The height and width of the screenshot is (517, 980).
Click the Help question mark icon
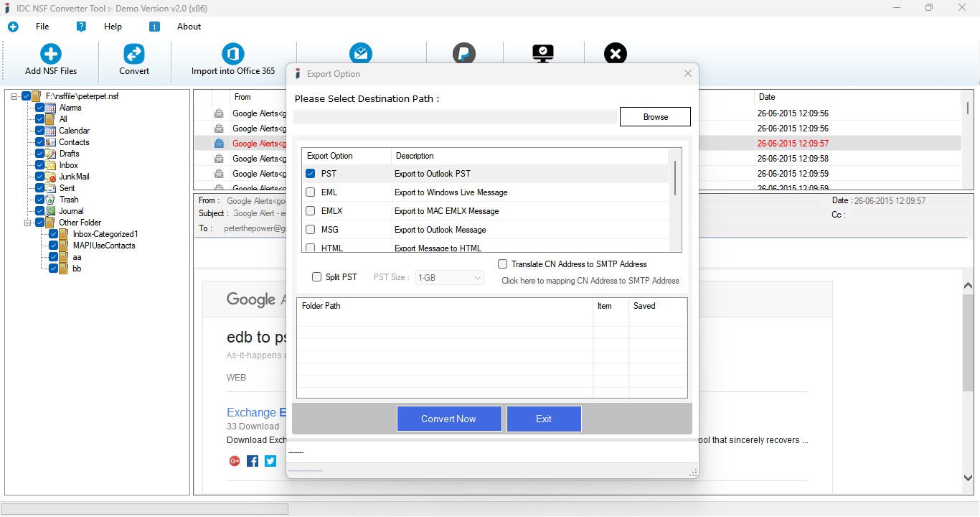tap(81, 27)
